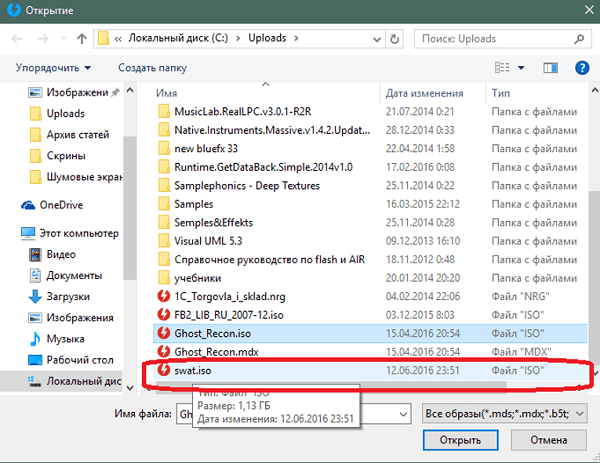Click Локальный диск (C:) in address path
The image size is (600, 463).
(178, 38)
